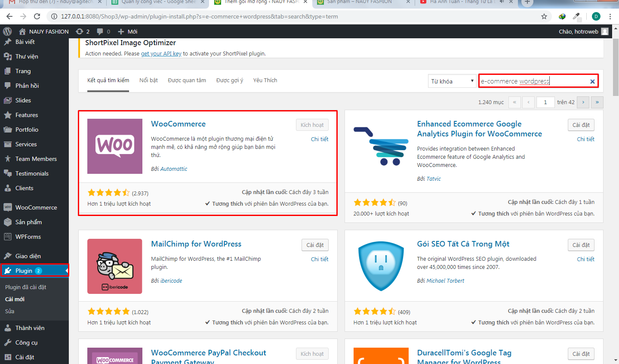
Task: Open Thư viện media library
Action: [x=34, y=56]
